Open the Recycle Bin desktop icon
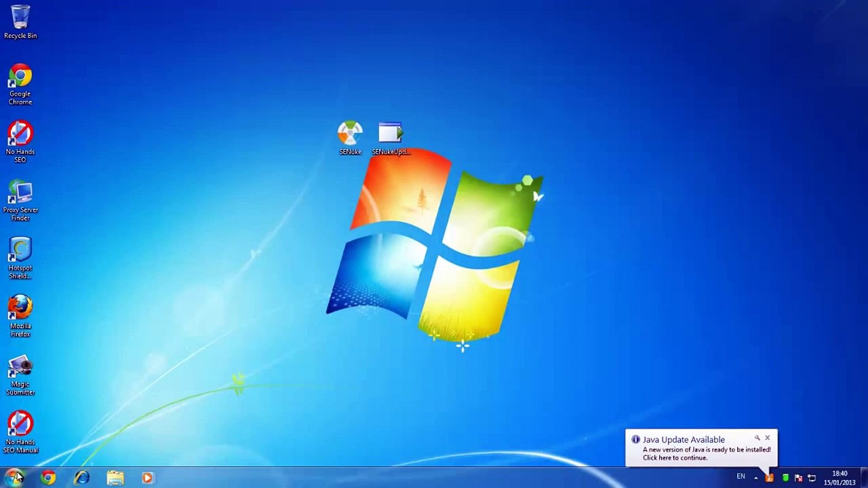Viewport: 868px width, 488px height. tap(20, 22)
